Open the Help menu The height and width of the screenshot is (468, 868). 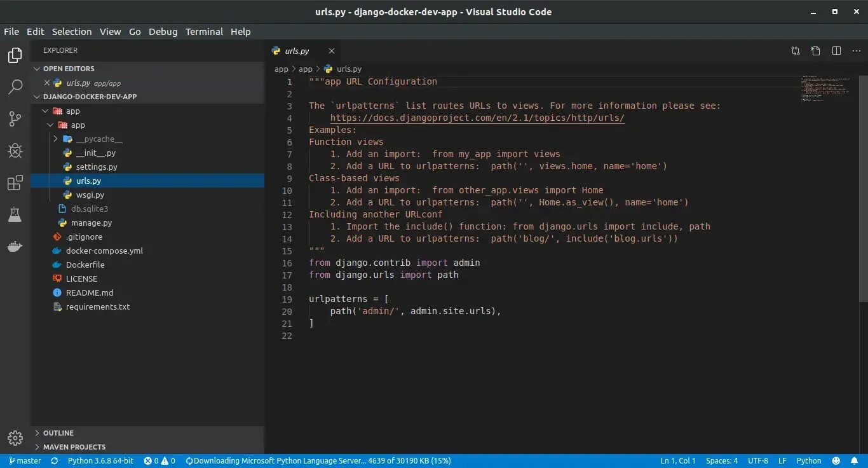241,32
